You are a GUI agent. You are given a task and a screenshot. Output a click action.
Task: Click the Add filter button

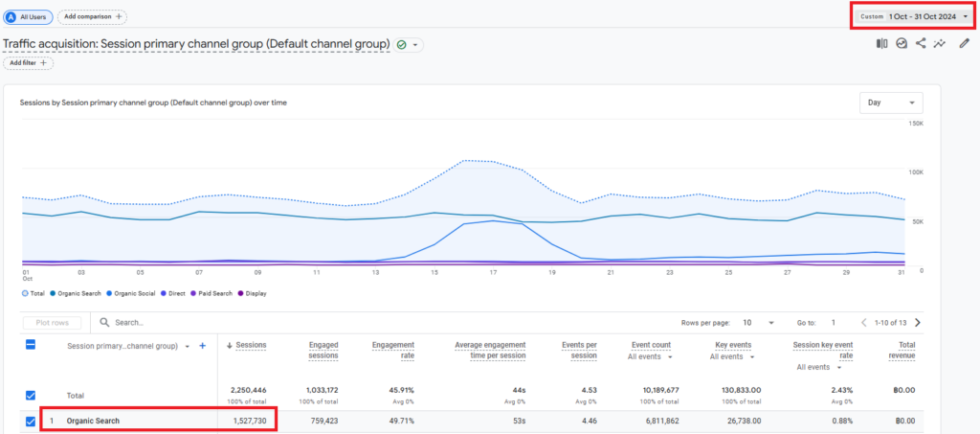click(x=29, y=62)
